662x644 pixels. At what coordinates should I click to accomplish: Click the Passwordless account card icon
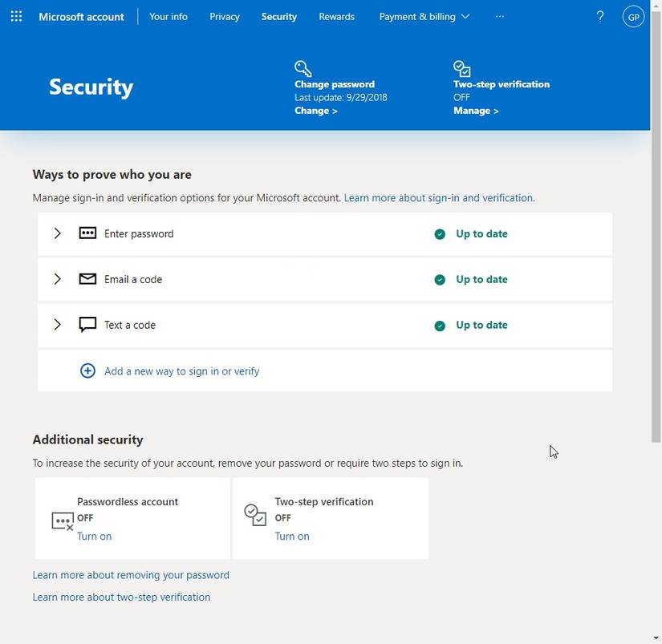63,521
